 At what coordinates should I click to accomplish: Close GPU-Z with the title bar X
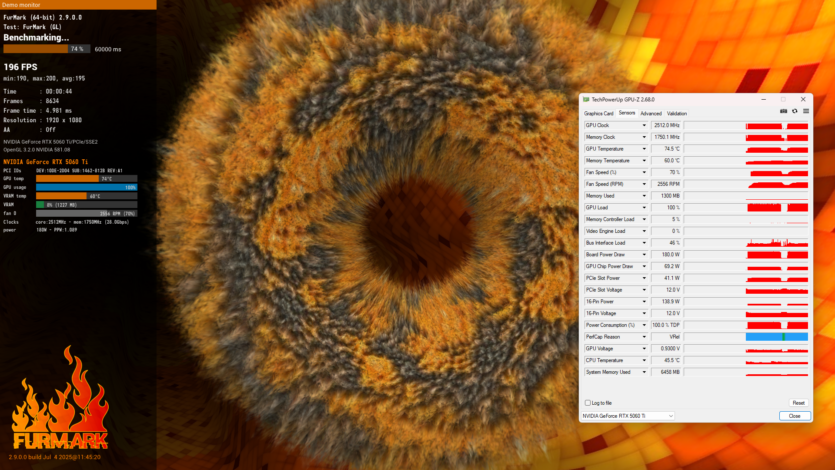click(803, 100)
